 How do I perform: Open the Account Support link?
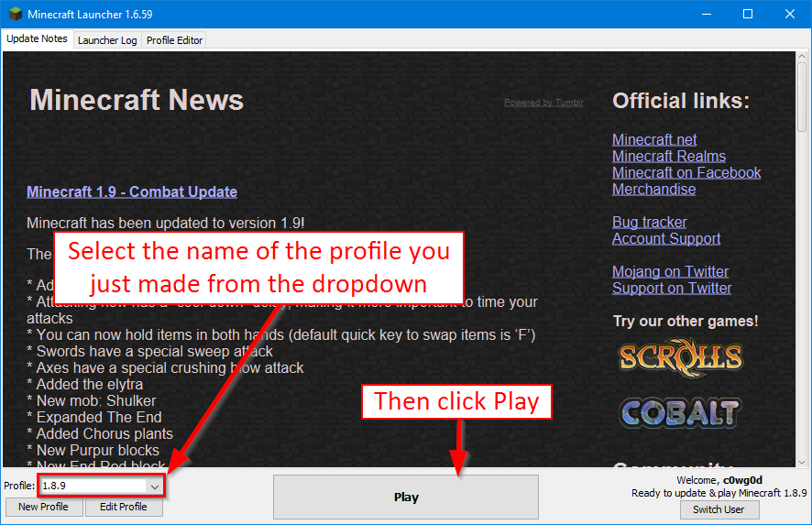[x=666, y=239]
